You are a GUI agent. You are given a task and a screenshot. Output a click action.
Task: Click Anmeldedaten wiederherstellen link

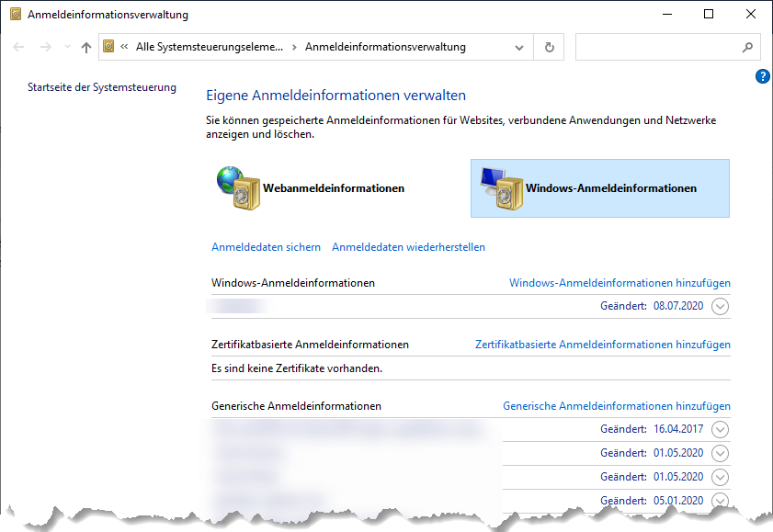point(408,247)
